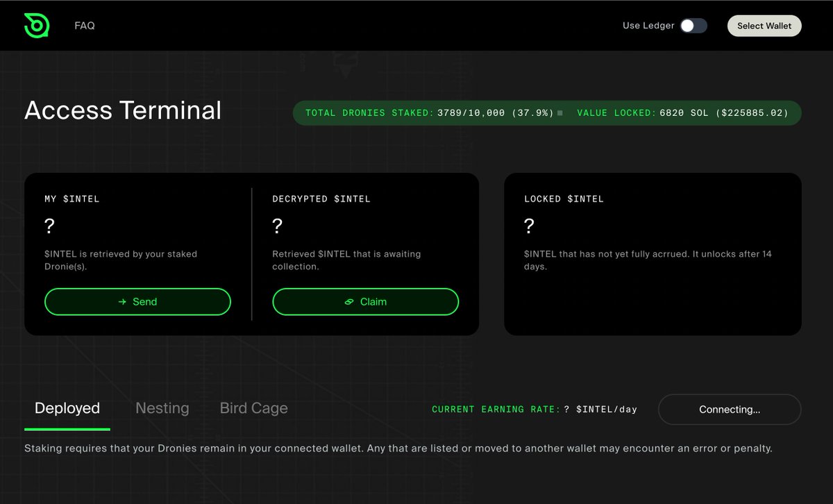Click the Access Terminal page title
The image size is (833, 504).
(123, 110)
